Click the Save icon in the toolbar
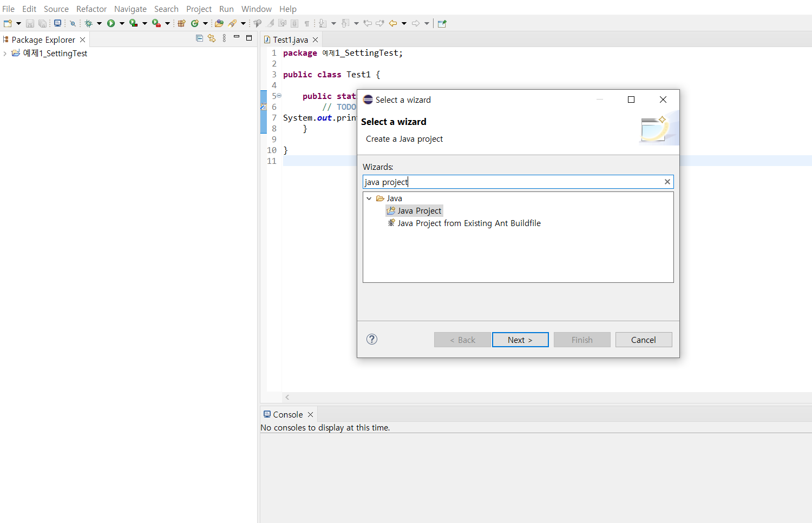 point(30,23)
